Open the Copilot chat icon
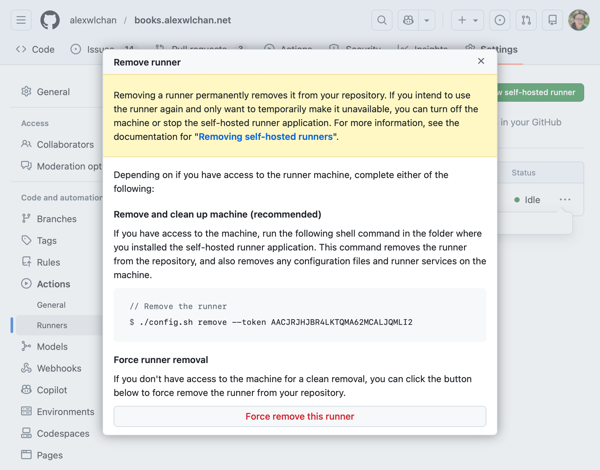This screenshot has height=470, width=600. tap(408, 20)
